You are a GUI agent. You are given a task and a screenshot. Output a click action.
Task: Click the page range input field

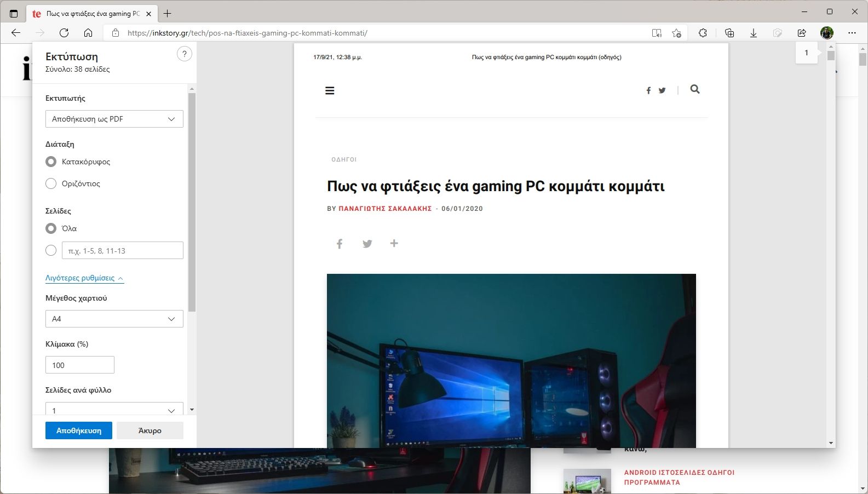pyautogui.click(x=123, y=250)
